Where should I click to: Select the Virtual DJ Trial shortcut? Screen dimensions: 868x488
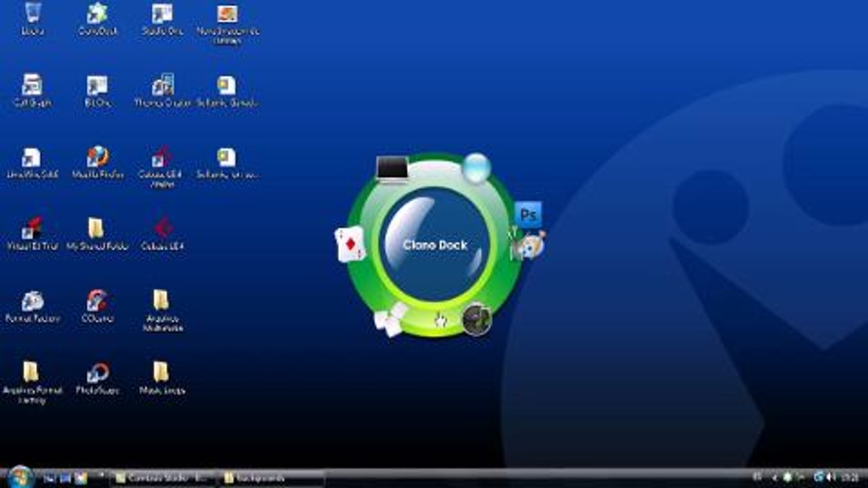[x=32, y=235]
